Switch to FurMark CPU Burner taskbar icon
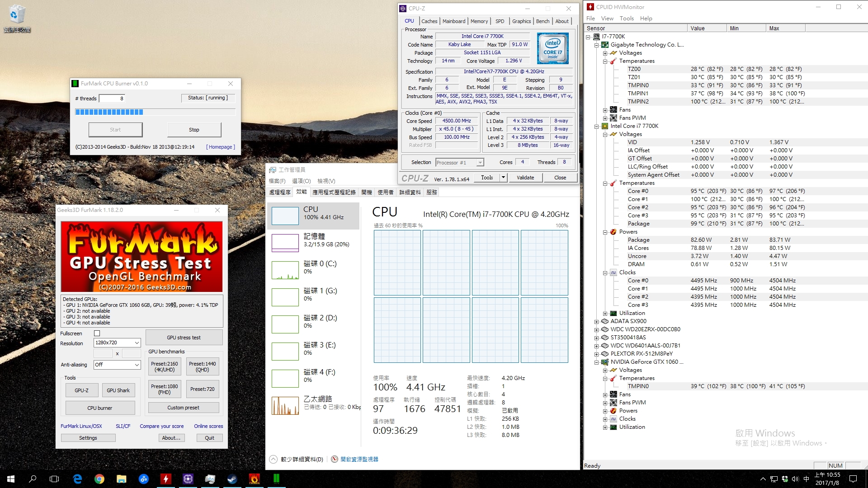The width and height of the screenshot is (868, 488). [x=276, y=479]
